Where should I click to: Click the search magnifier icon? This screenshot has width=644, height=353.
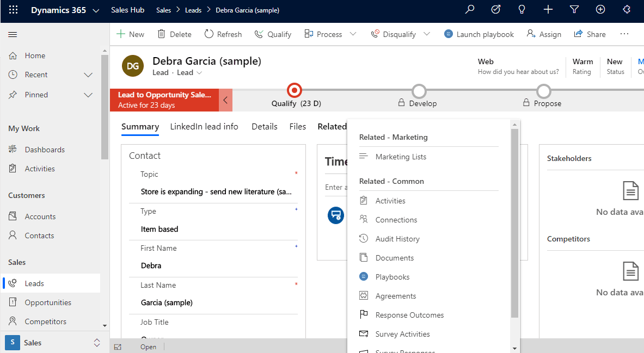(x=469, y=9)
